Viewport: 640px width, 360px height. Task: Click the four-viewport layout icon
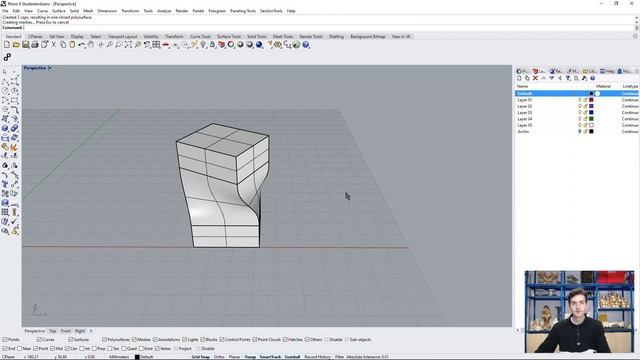pos(156,45)
